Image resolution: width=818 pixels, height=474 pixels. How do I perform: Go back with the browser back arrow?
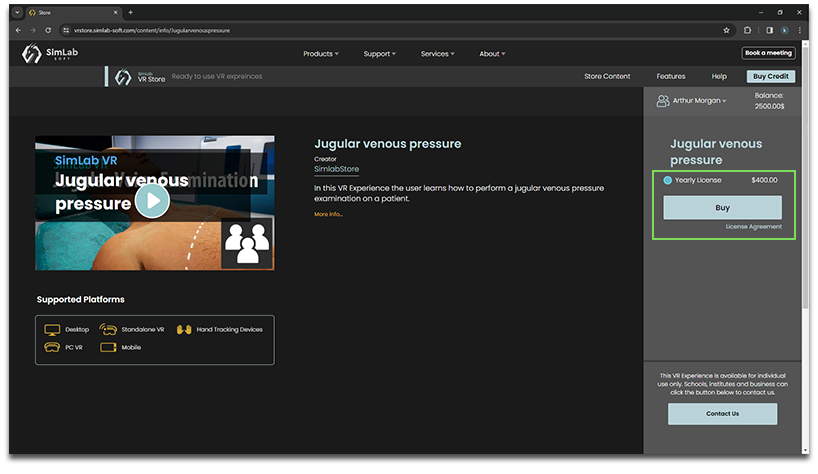[x=18, y=30]
